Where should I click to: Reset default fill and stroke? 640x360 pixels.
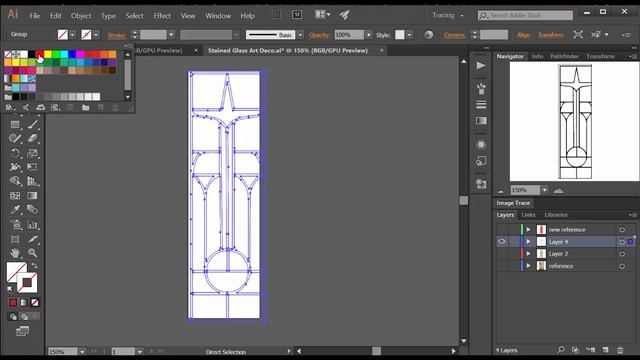tap(10, 289)
